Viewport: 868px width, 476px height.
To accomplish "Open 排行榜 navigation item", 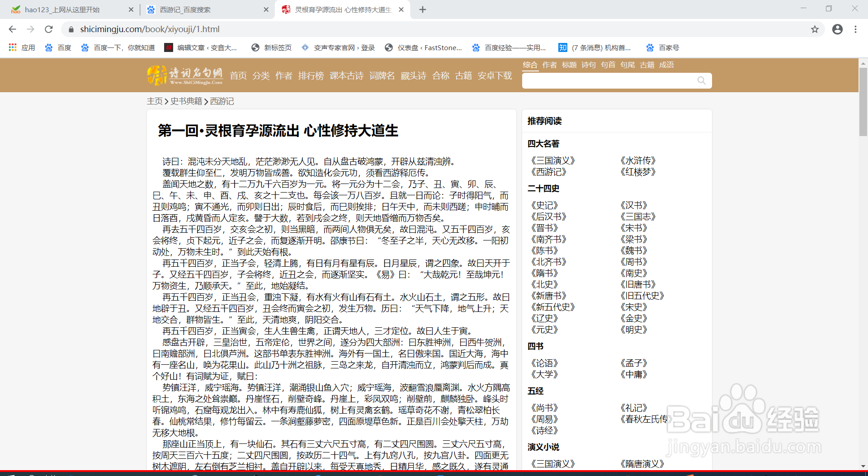I will click(311, 75).
